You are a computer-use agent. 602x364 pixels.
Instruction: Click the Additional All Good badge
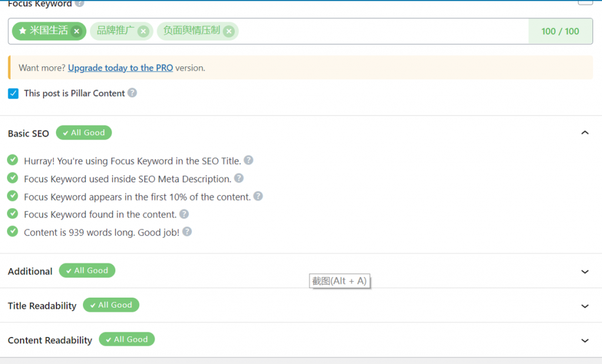[87, 271]
